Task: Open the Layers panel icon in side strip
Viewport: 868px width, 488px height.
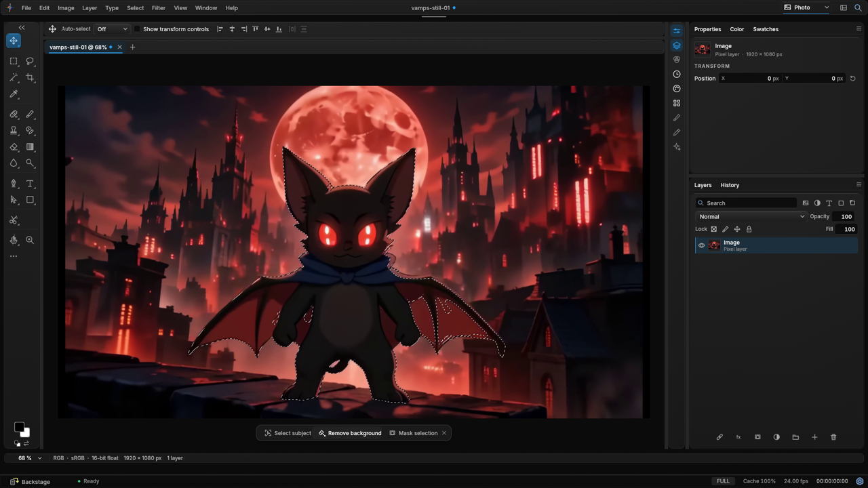Action: click(x=677, y=45)
